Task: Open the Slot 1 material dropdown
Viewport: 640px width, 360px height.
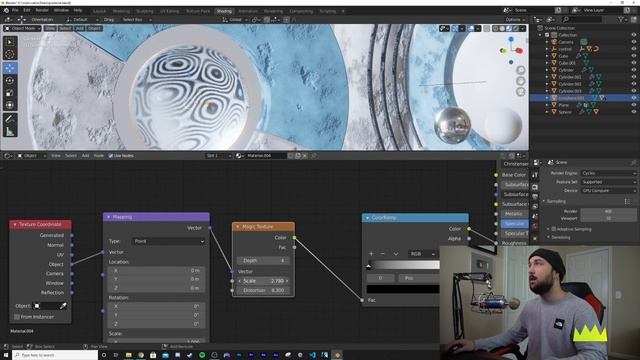Action: click(x=219, y=156)
